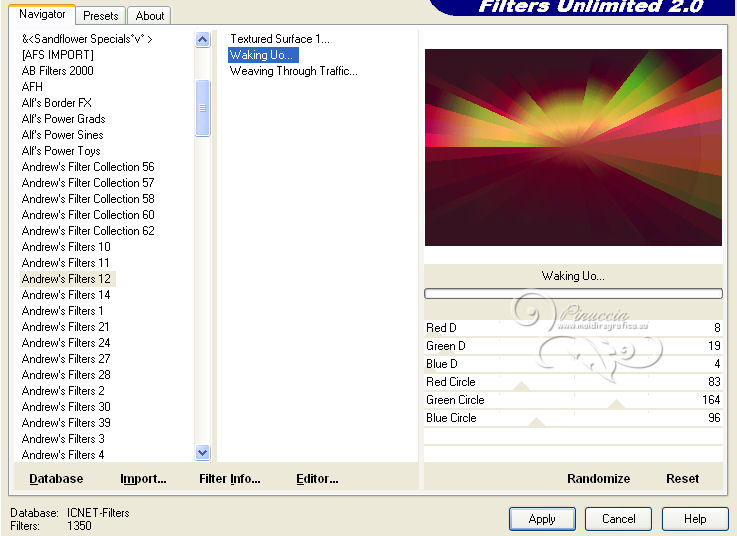Select Andrew's Filters 27
This screenshot has height=536, width=737.
click(x=66, y=359)
